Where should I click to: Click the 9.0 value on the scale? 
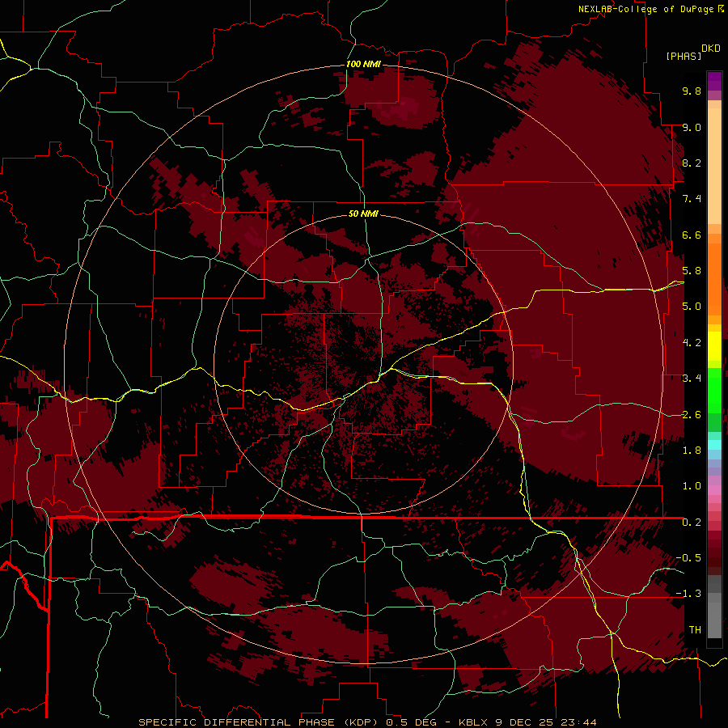pos(692,127)
